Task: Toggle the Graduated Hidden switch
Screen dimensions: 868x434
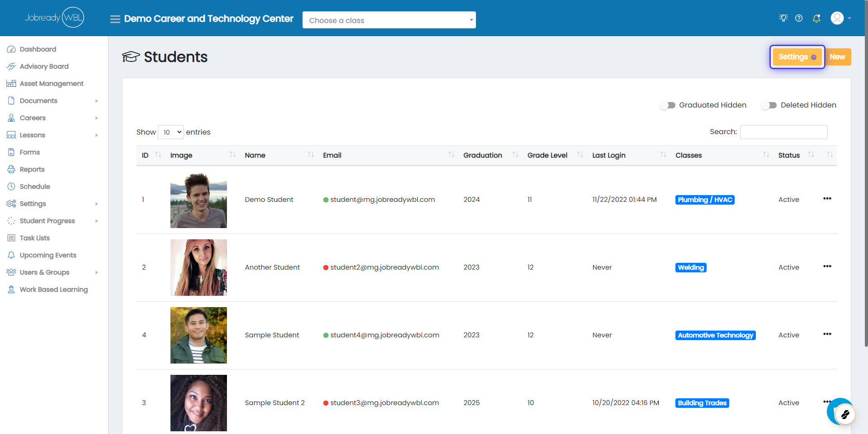Action: point(668,105)
